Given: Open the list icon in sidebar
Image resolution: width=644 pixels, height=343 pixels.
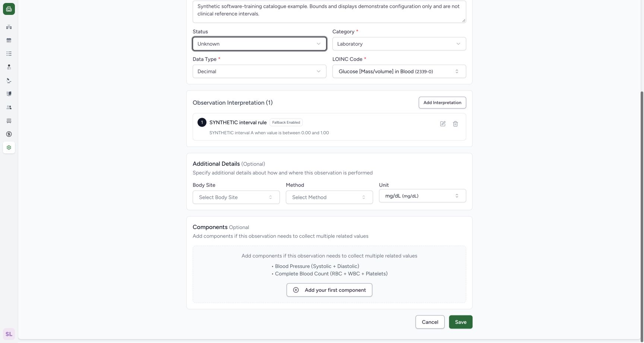Looking at the screenshot, I should point(9,54).
